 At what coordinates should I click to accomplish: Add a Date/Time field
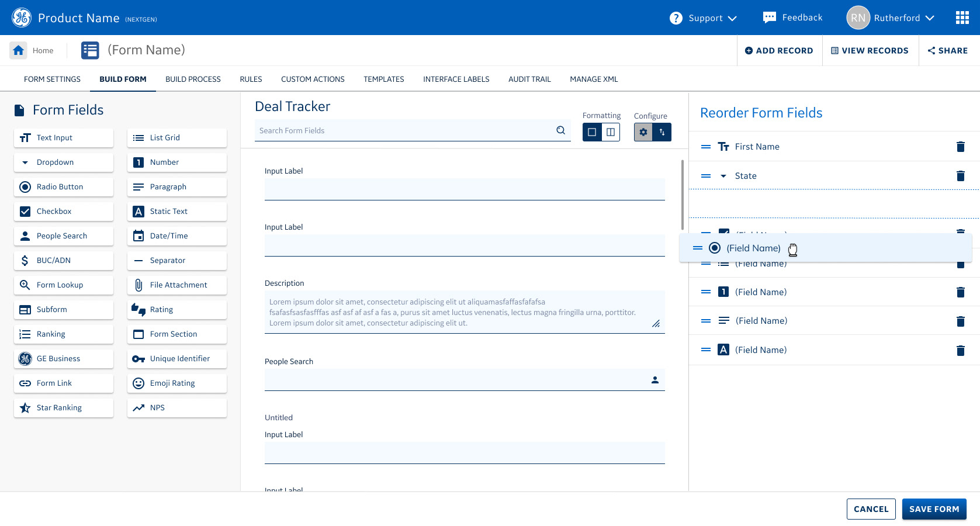[x=177, y=236]
